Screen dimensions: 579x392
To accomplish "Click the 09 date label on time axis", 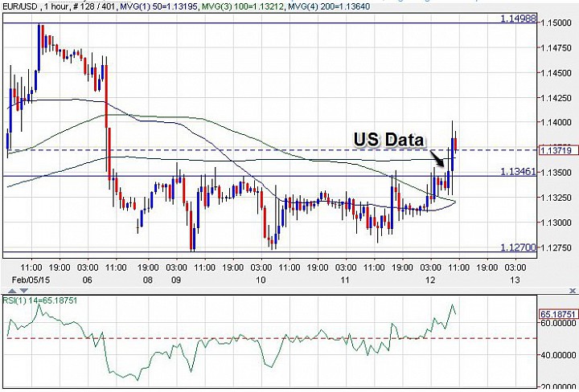I will (x=176, y=280).
